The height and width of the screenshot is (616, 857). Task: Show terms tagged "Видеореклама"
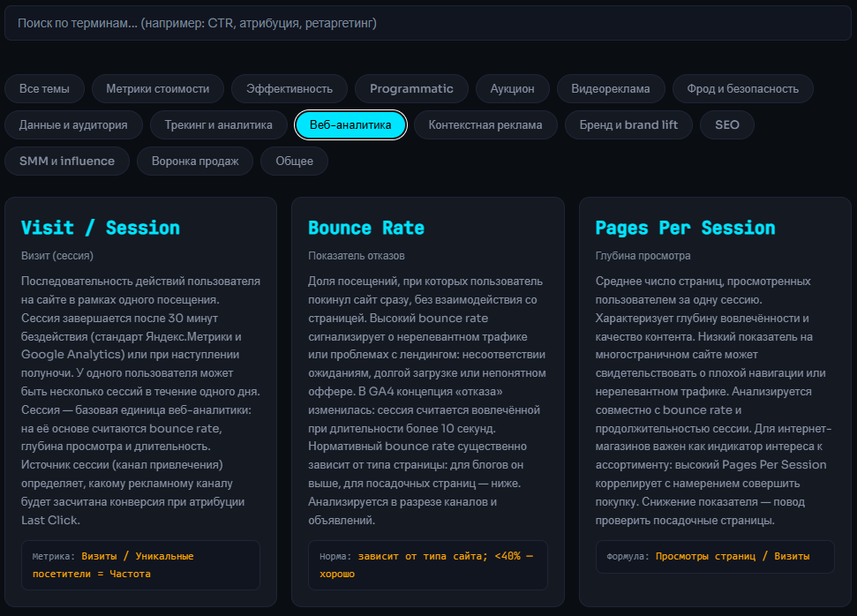tap(610, 89)
